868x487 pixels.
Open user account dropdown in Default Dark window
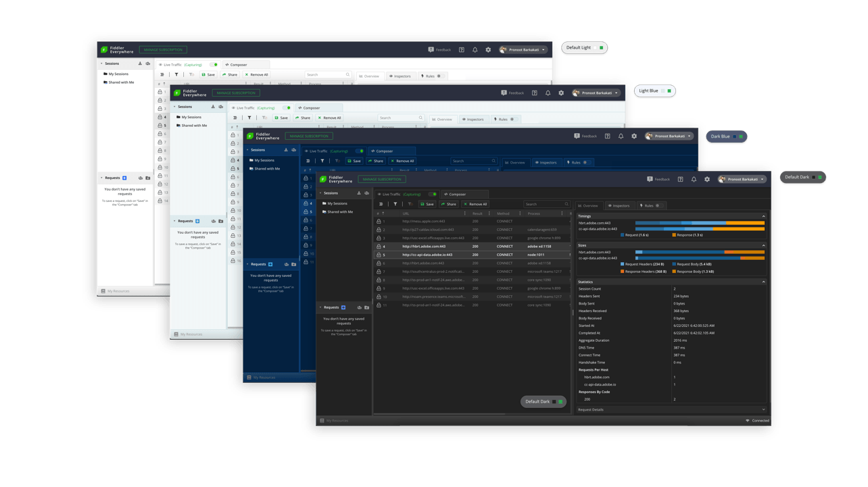tap(742, 179)
